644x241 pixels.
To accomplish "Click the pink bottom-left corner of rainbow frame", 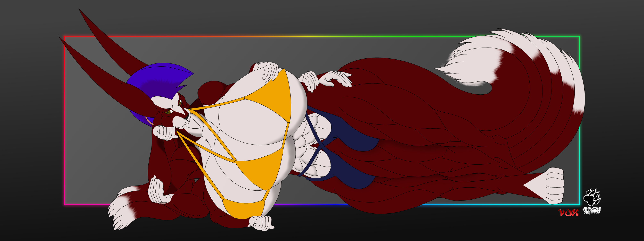I will [x=65, y=205].
